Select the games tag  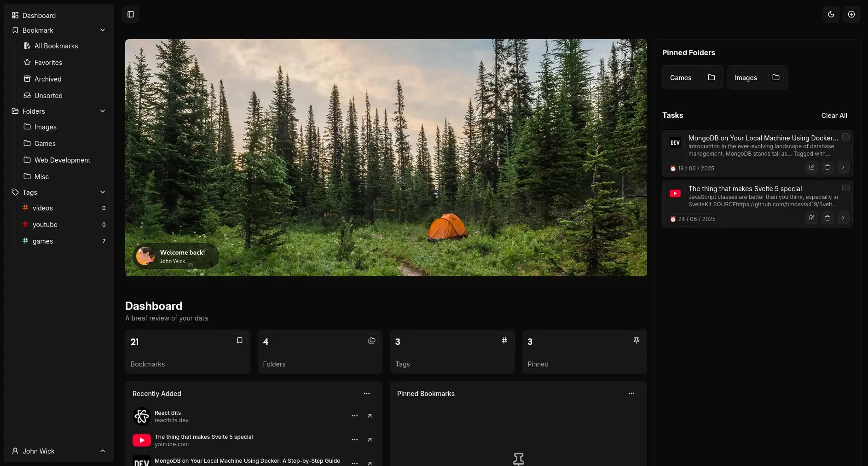click(43, 241)
